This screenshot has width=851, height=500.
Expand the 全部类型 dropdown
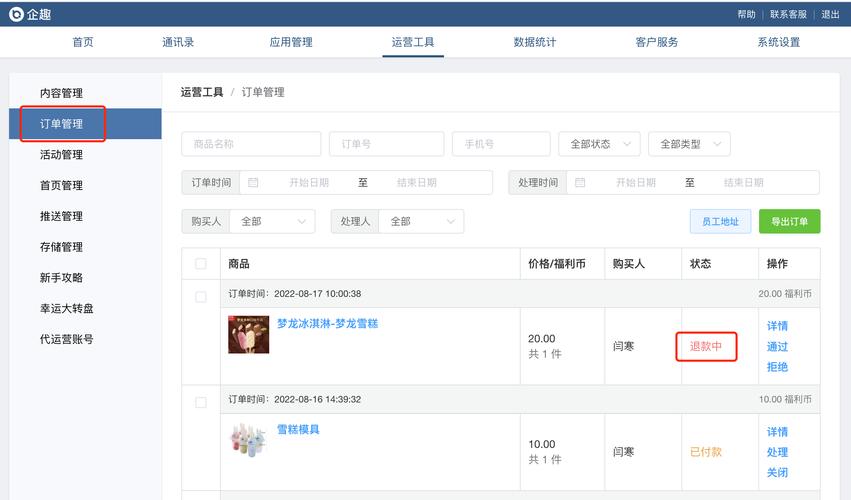pyautogui.click(x=689, y=144)
